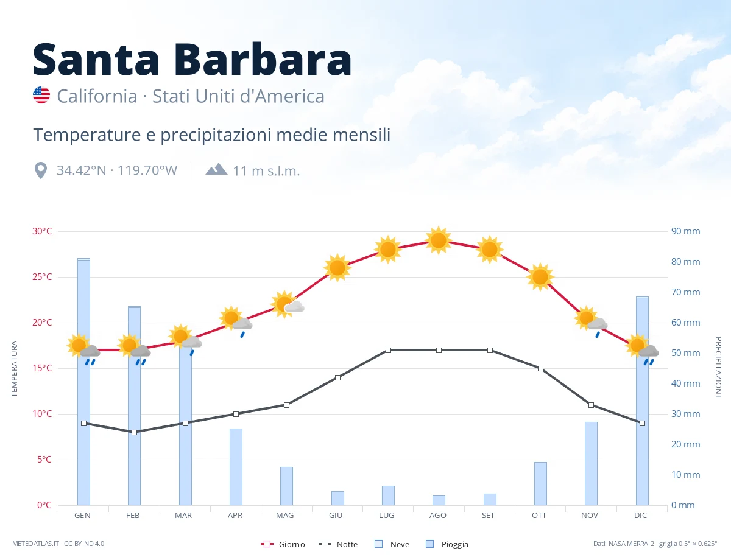
Task: Click the September rainfall bar
Action: [490, 499]
